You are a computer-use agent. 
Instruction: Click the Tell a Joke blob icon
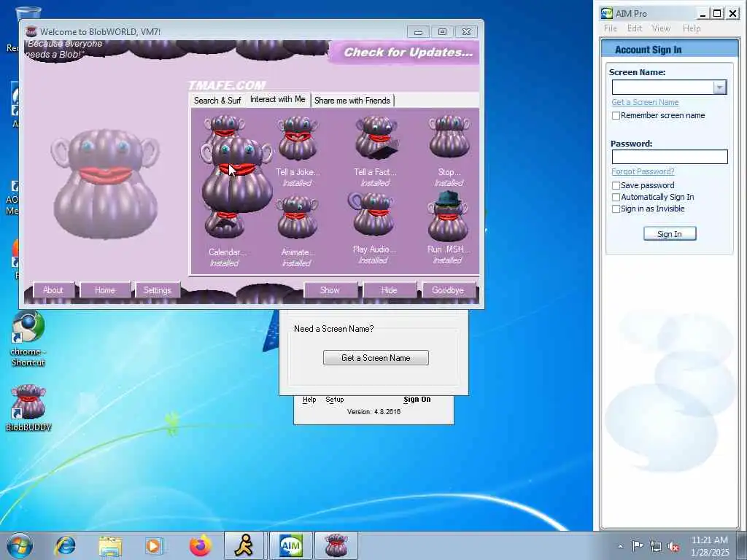[x=298, y=139]
